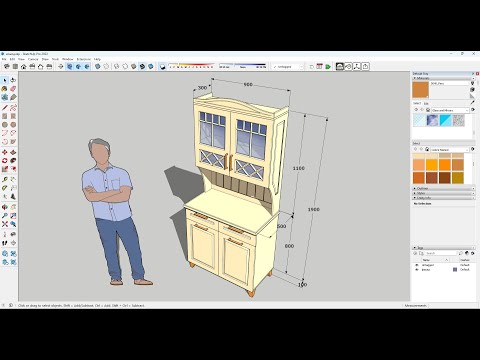
Task: Toggle Color by Tag in Tags panel
Action: pos(467,253)
